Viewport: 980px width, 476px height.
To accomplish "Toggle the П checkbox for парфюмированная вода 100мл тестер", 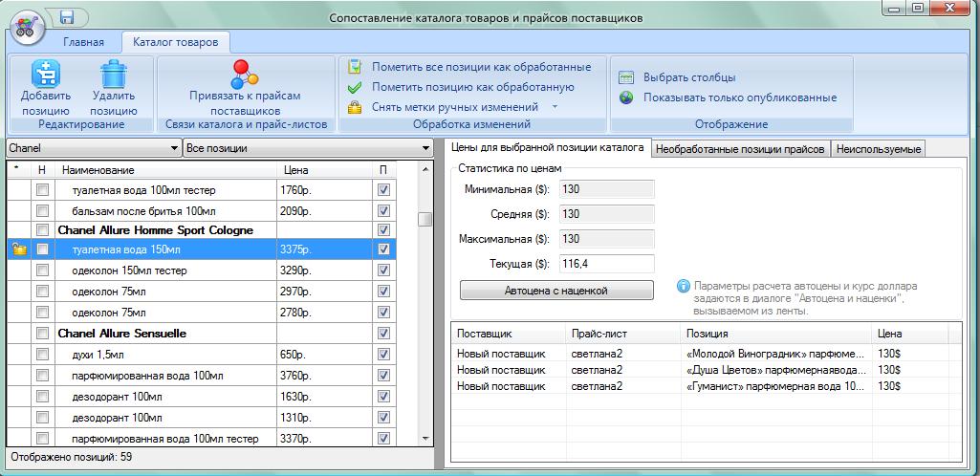I will (x=383, y=438).
